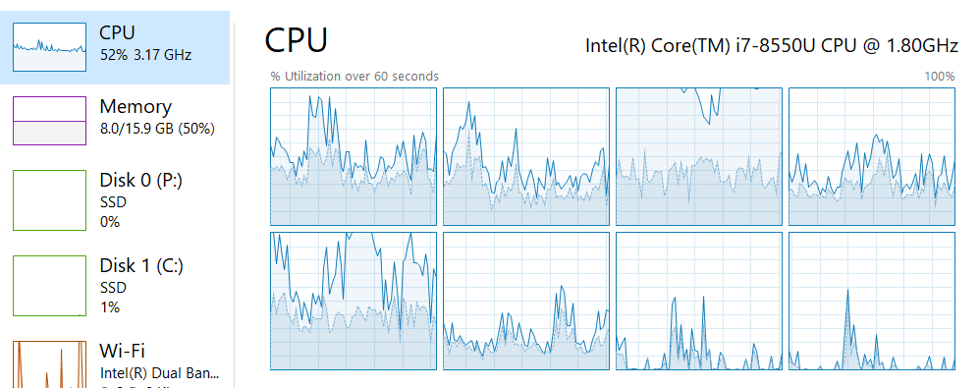Click fourth logical processor graph, top row

[872, 156]
